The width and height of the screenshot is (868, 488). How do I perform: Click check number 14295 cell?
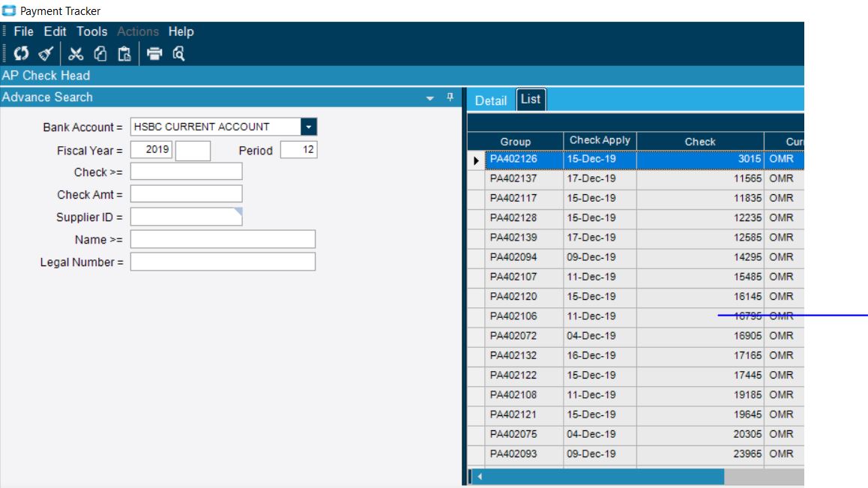click(x=700, y=257)
